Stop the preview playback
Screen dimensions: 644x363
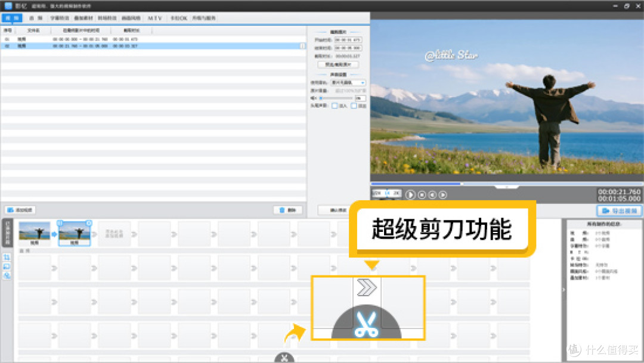(422, 195)
